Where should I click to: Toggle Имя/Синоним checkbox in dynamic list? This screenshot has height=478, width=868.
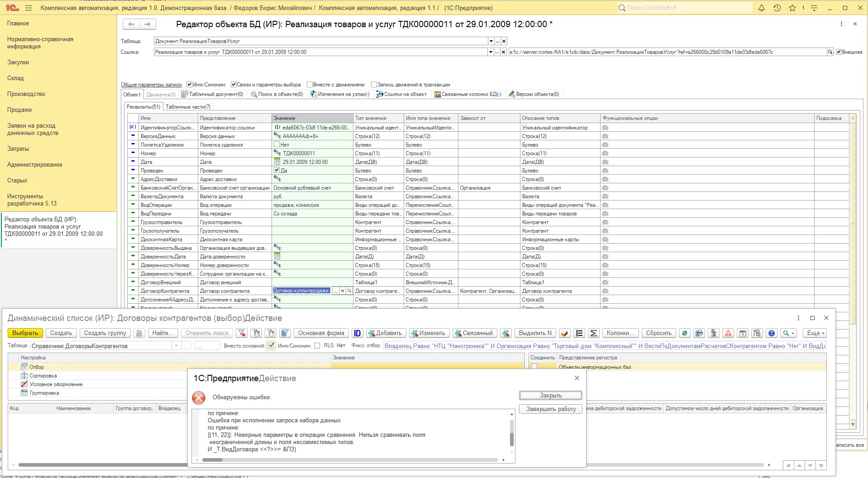point(317,346)
